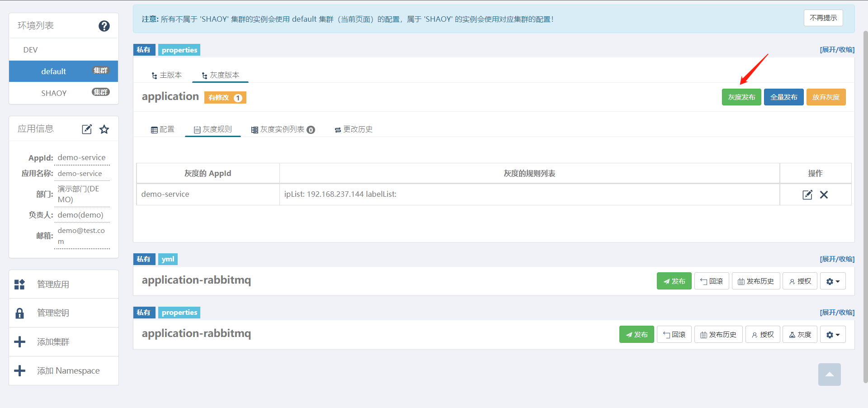The width and height of the screenshot is (868, 408).
Task: Toggle 展开/收缩 for yml application-rabbitmq
Action: coord(837,259)
